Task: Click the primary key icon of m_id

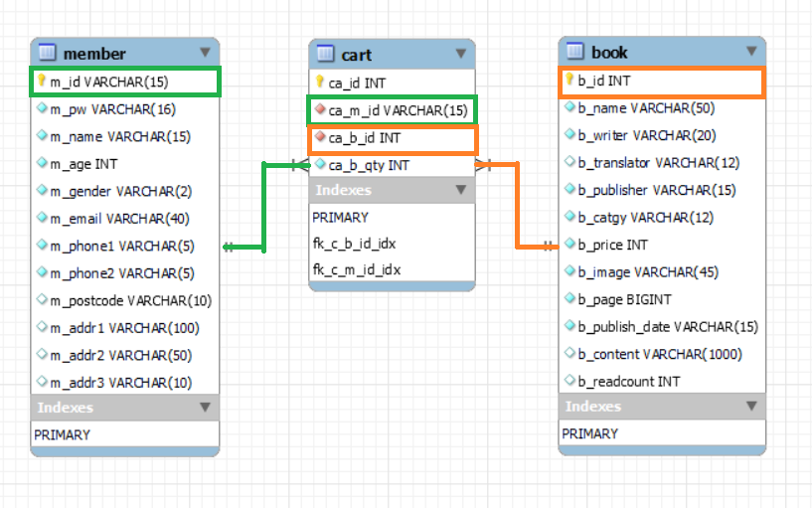Action: coord(42,81)
